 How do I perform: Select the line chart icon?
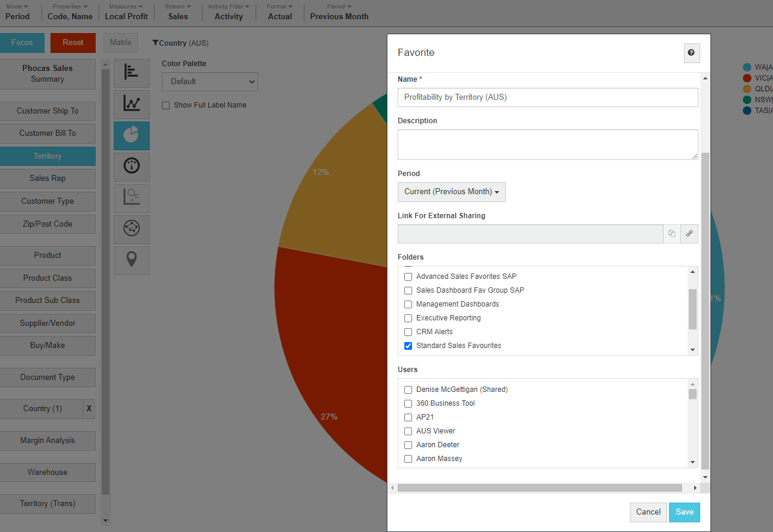[x=132, y=105]
